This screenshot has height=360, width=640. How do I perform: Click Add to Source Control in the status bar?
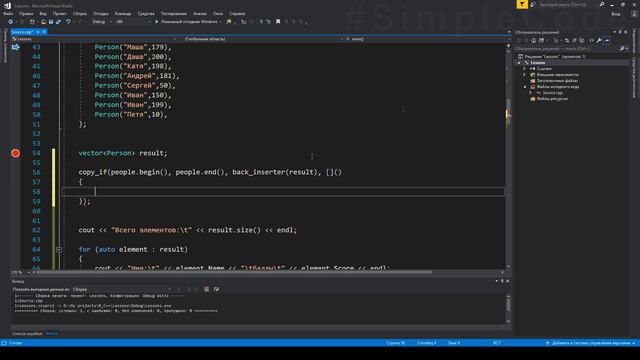(591, 343)
